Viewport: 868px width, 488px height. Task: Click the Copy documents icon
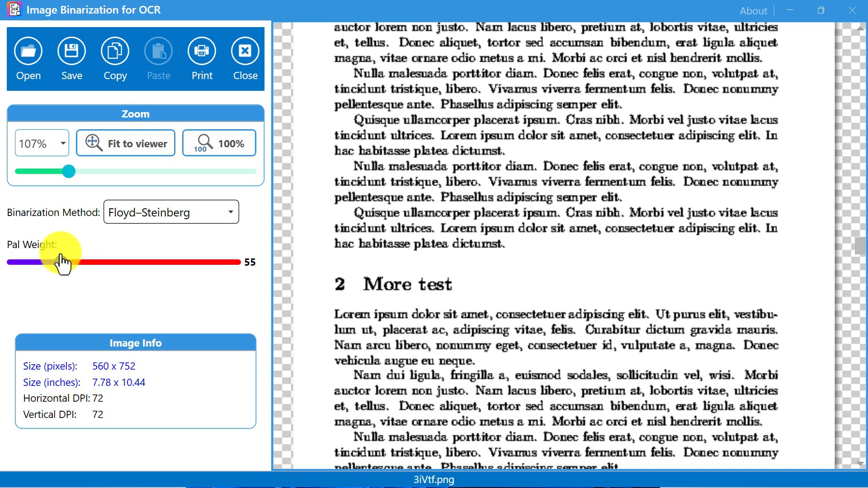coord(115,52)
